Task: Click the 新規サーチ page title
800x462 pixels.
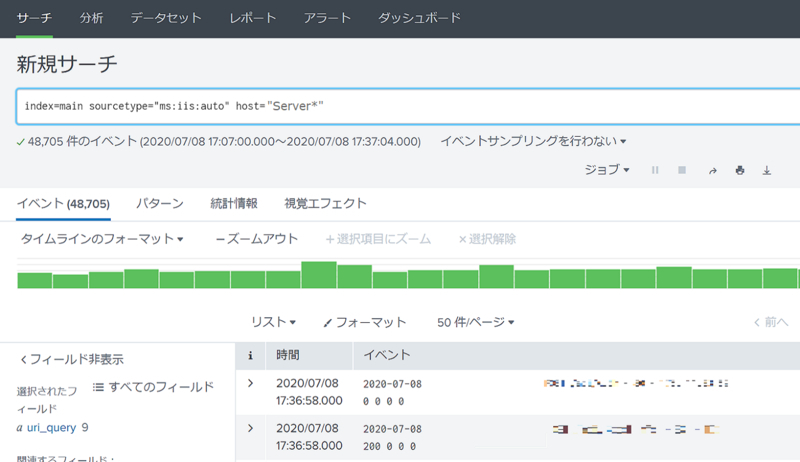Action: coord(67,64)
